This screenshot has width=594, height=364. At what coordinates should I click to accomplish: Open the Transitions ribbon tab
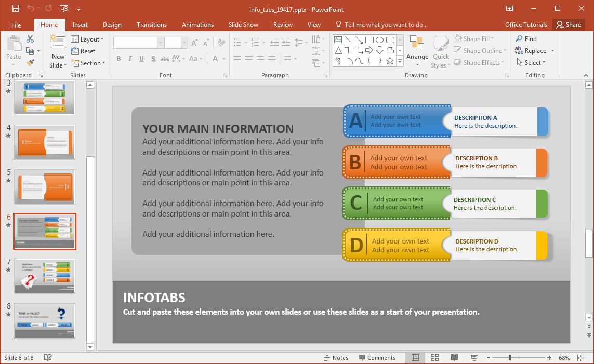(x=151, y=24)
